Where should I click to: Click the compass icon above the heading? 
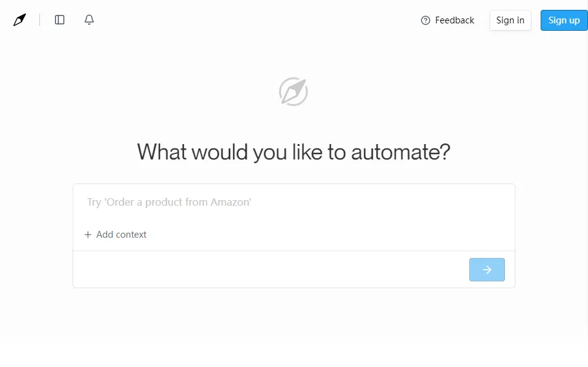(293, 92)
